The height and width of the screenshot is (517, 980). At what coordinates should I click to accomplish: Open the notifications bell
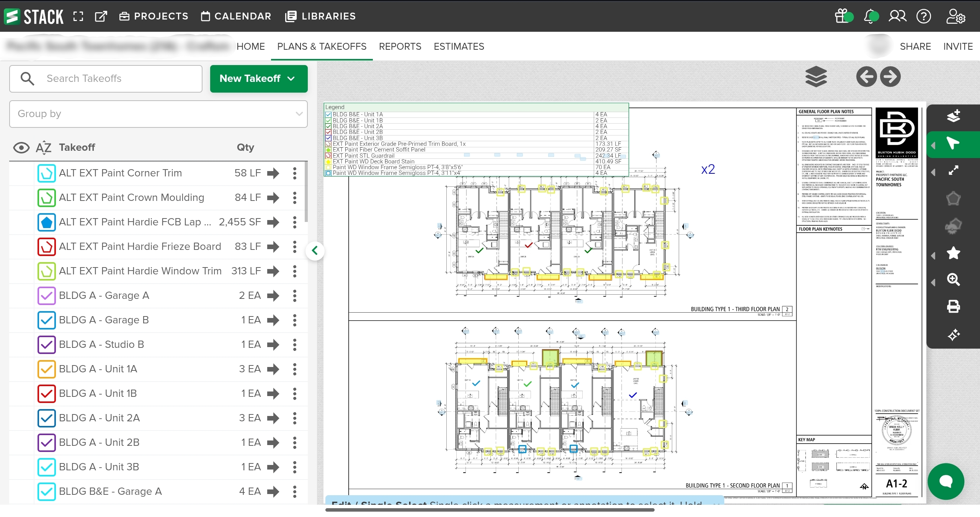[x=871, y=16]
